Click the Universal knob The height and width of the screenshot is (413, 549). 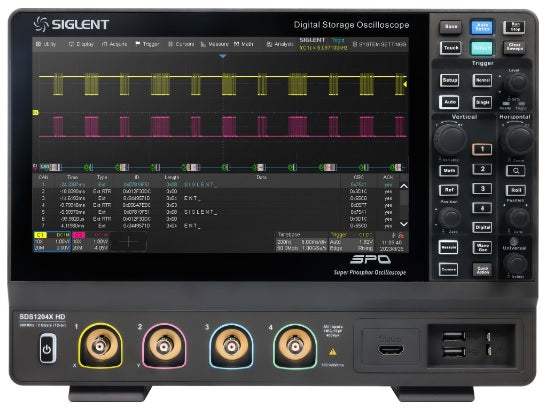[515, 263]
